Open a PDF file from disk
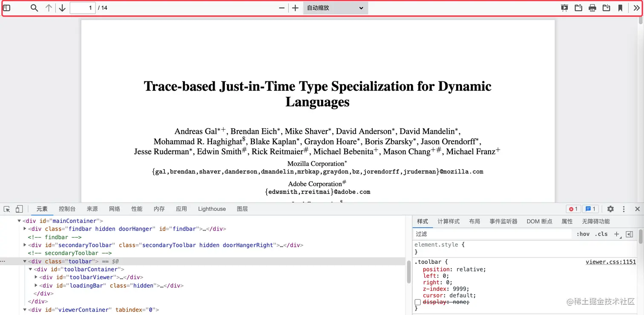Screen dimensions: 644x315 [578, 8]
